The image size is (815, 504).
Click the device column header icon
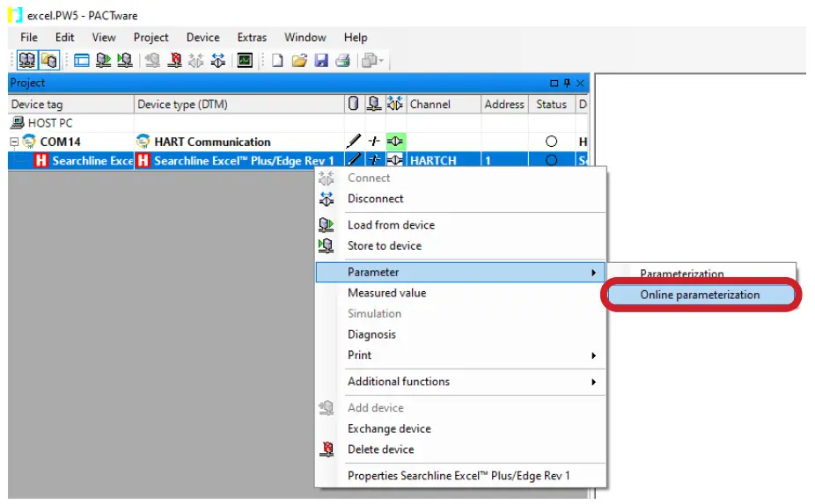[x=374, y=104]
